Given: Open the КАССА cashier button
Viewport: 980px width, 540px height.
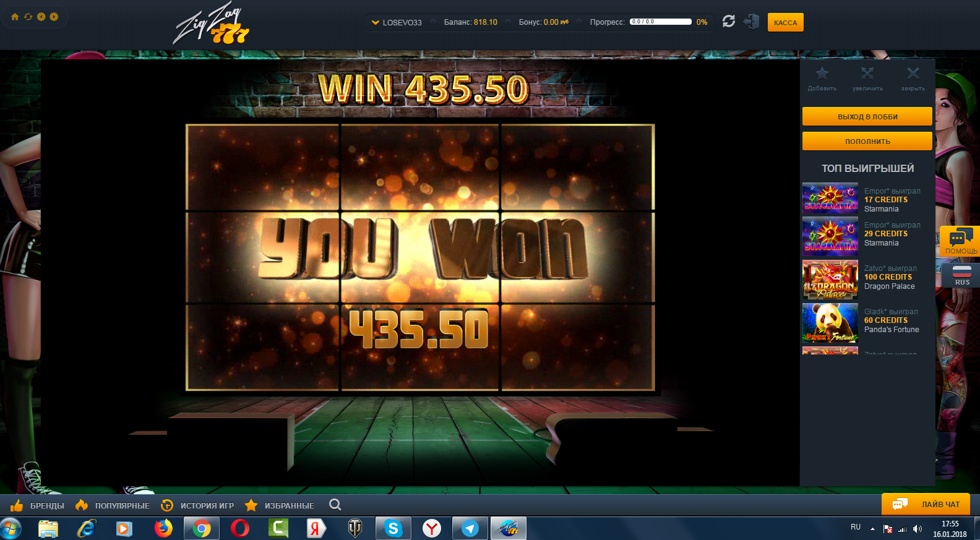Looking at the screenshot, I should tap(785, 22).
